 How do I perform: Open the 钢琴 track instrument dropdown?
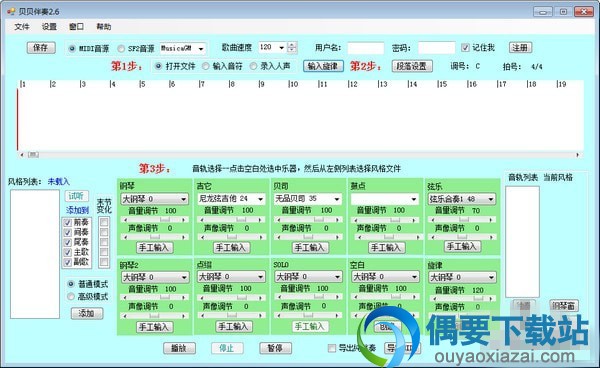[x=154, y=199]
